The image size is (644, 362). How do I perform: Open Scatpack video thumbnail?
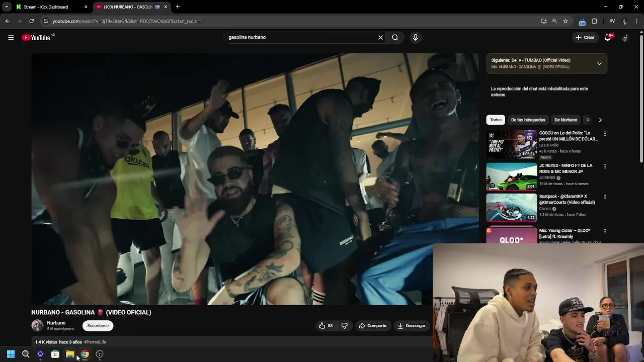point(511,207)
